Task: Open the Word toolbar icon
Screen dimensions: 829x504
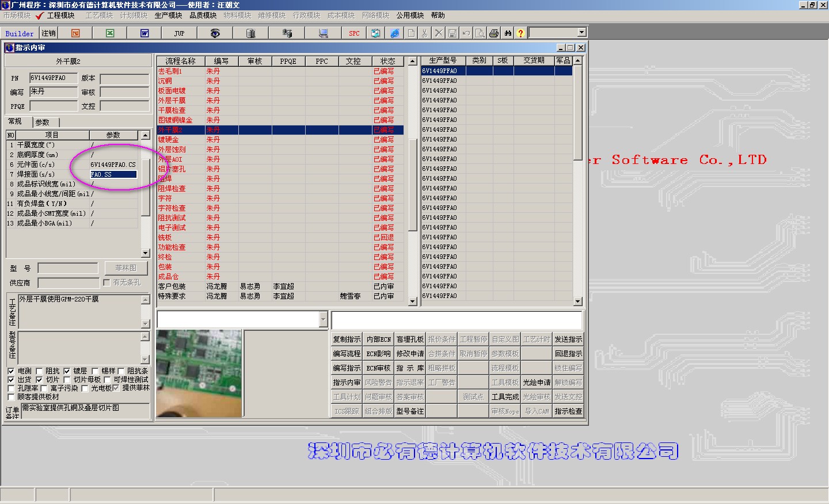Action: (144, 33)
